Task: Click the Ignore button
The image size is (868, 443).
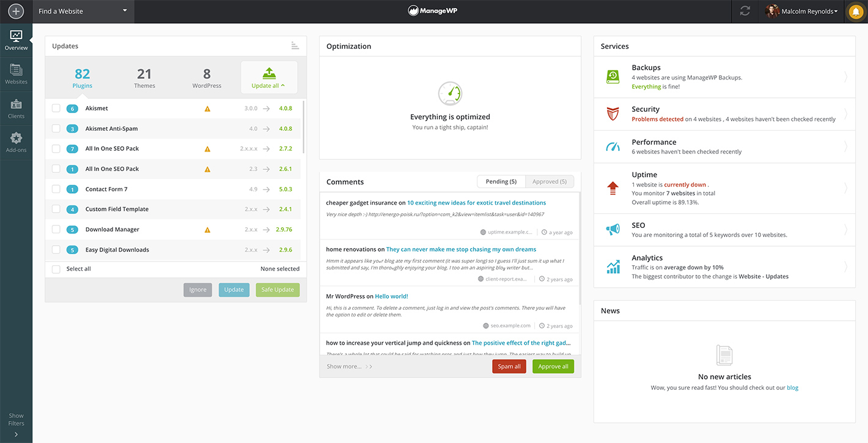Action: tap(197, 290)
